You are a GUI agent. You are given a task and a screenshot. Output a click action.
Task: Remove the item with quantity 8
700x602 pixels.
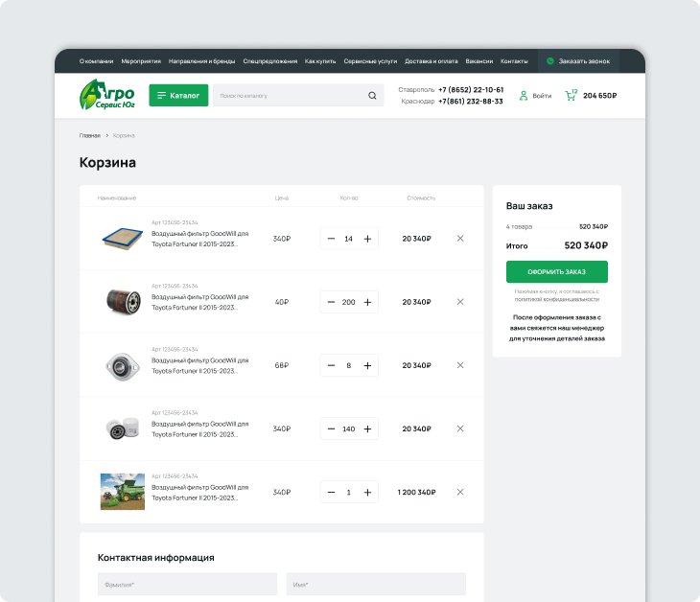pos(460,365)
